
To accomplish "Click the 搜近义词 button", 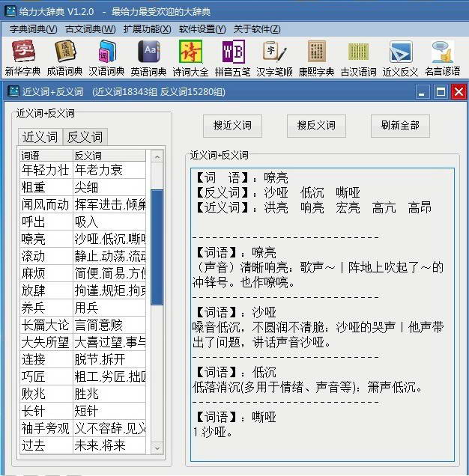I will click(232, 126).
